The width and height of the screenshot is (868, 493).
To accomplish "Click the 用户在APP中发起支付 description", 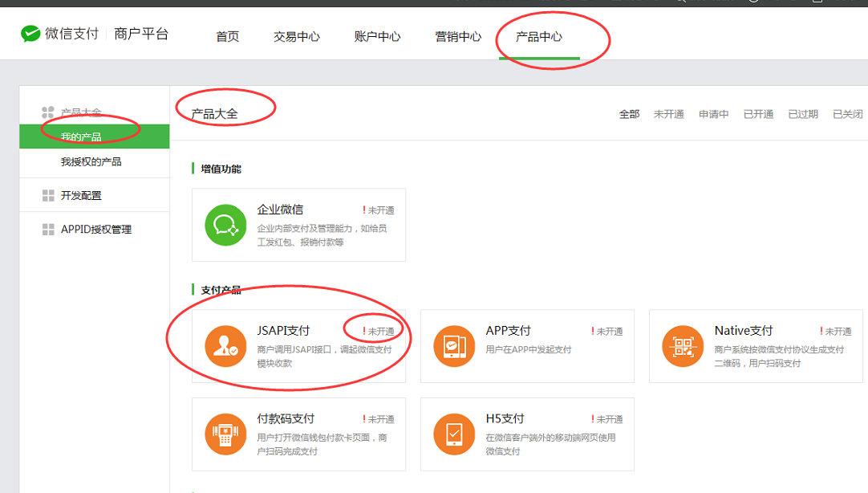I will click(529, 349).
